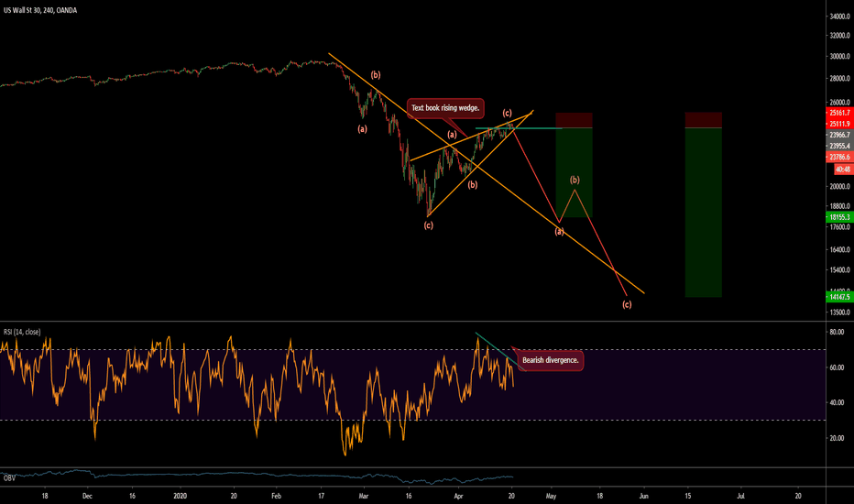
Task: Click the Feb label on time axis
Action: pyautogui.click(x=276, y=496)
